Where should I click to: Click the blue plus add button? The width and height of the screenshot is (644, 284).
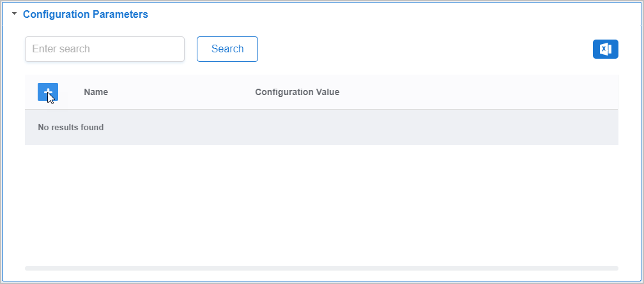(x=48, y=92)
